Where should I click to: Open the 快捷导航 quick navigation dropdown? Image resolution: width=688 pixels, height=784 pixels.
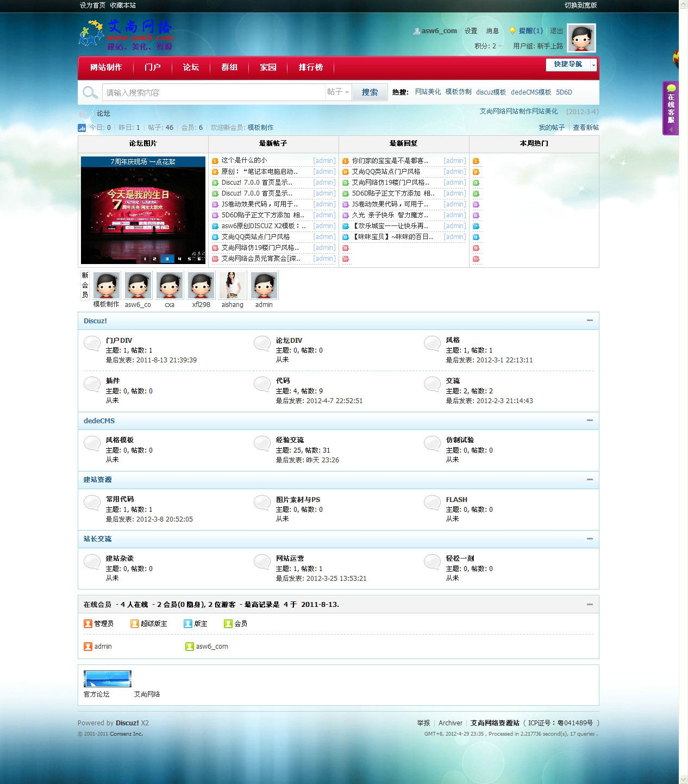[571, 65]
